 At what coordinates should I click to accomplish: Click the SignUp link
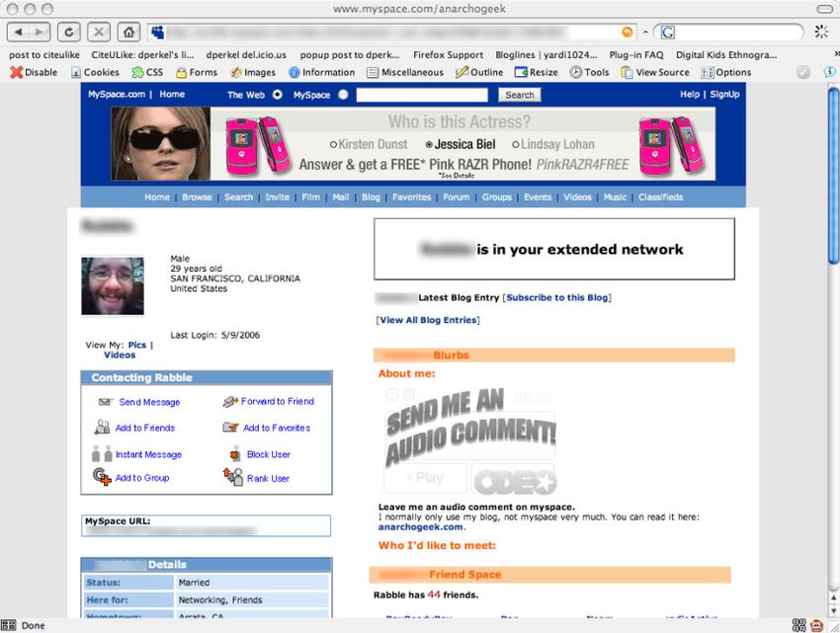(x=724, y=94)
